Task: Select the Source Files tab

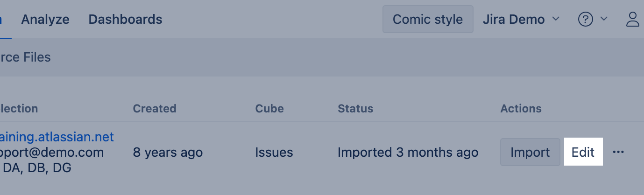Action: click(25, 57)
